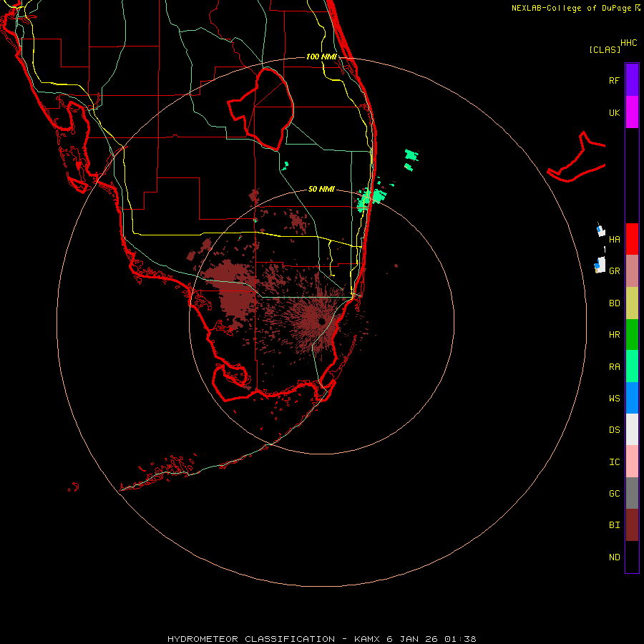
Task: Click the radar site center dot
Action: click(321, 321)
